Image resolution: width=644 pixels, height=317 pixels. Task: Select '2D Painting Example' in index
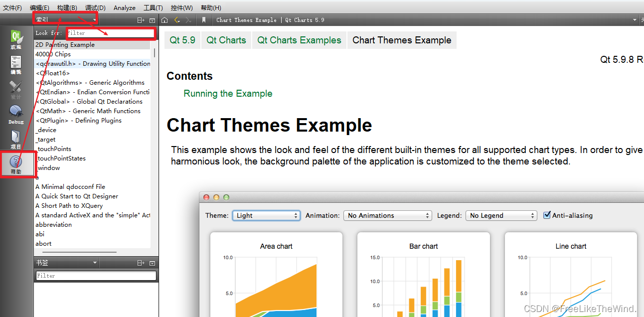coord(92,44)
